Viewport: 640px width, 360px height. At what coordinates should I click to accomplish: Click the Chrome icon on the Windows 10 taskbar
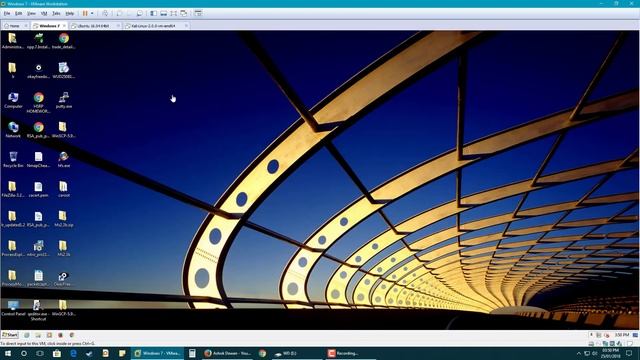pos(262,353)
